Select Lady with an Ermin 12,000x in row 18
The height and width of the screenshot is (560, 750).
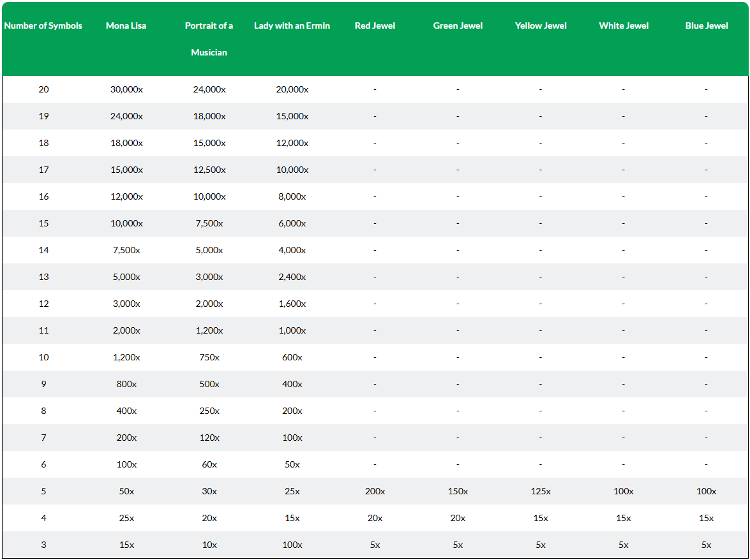pyautogui.click(x=292, y=143)
